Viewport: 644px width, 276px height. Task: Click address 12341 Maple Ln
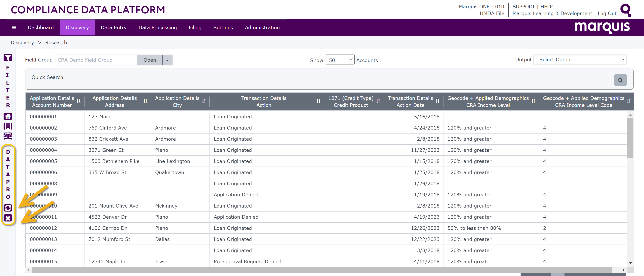[107, 261]
